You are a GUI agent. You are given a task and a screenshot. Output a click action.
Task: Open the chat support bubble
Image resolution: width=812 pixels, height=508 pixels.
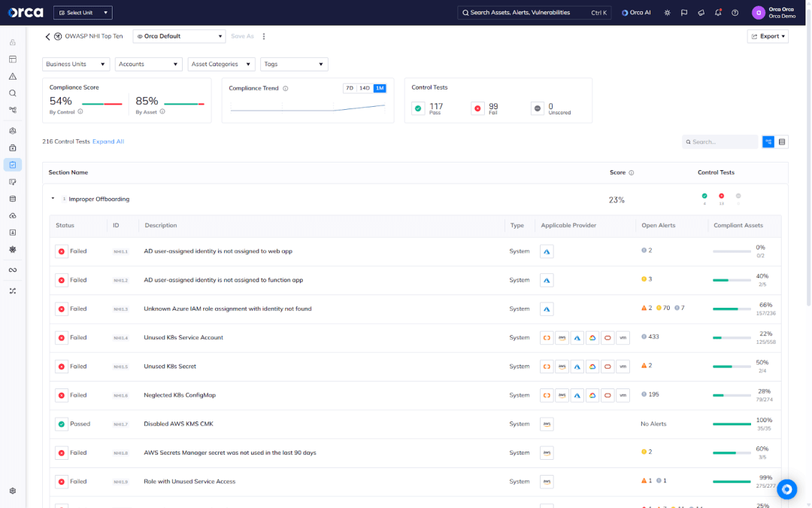(786, 489)
